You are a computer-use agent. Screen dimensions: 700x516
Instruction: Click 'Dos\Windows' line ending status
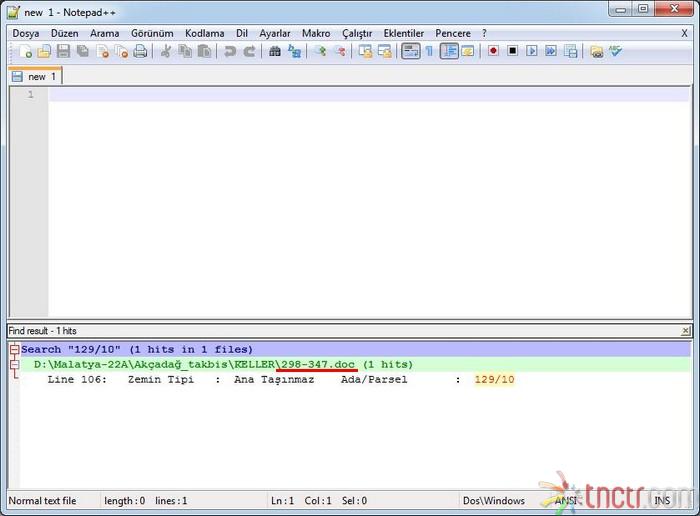(x=494, y=501)
